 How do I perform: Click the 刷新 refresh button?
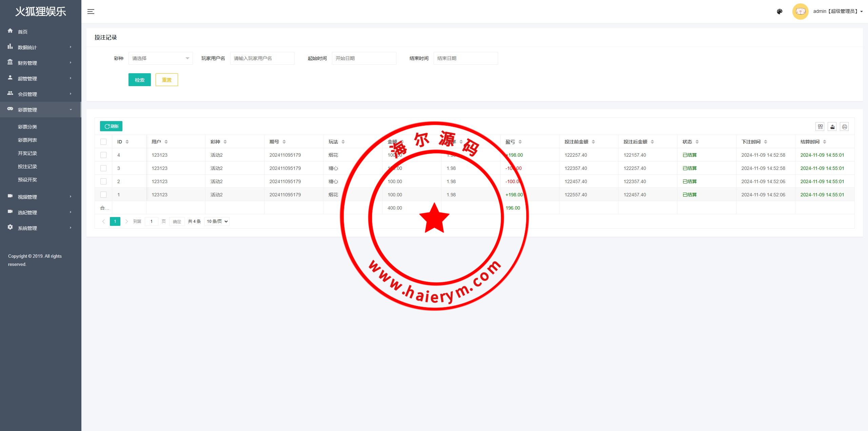[x=111, y=126]
